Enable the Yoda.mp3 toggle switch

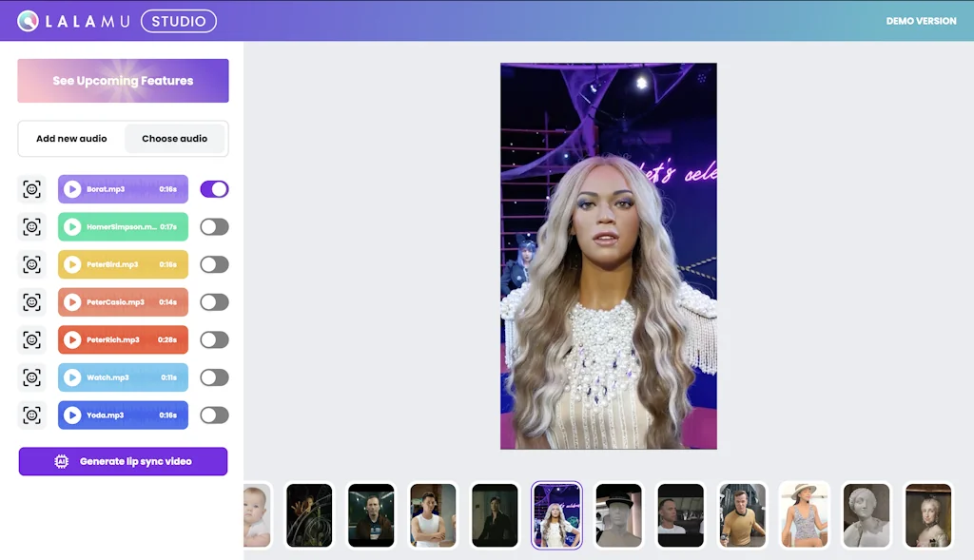tap(214, 415)
